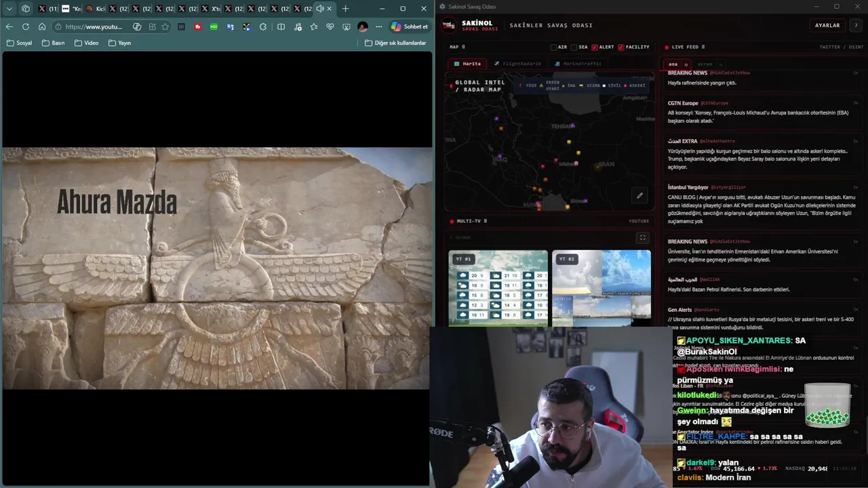This screenshot has width=868, height=488.
Task: Open the Gen Alerts feed post
Action: (762, 318)
